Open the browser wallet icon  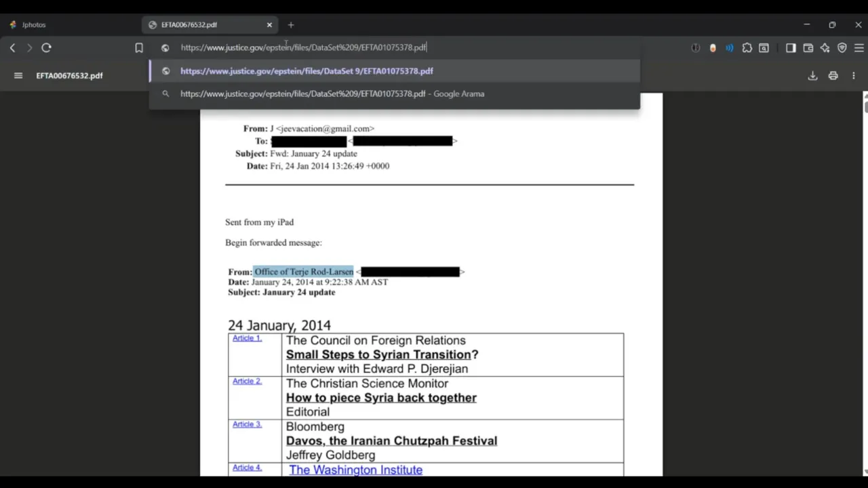tap(808, 47)
